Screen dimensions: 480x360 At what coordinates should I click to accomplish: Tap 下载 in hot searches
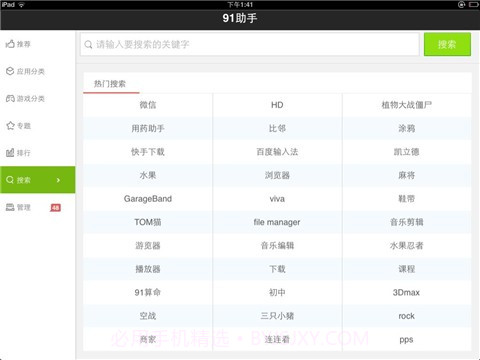pos(277,269)
